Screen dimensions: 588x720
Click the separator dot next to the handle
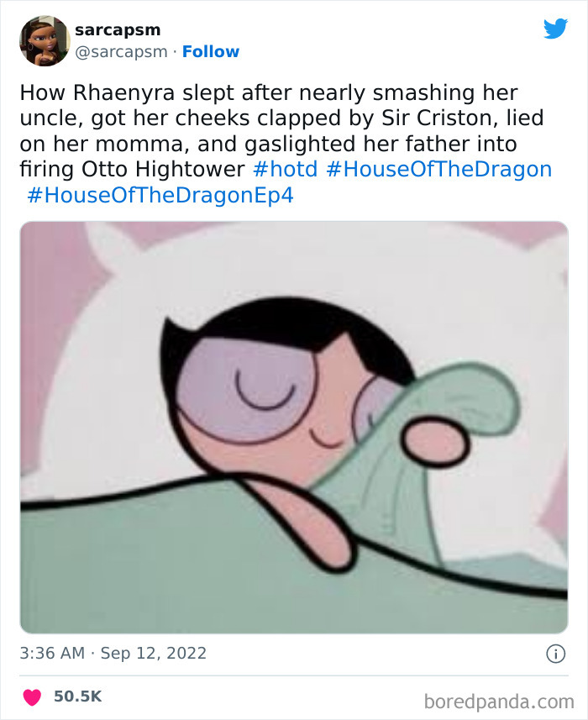[172, 51]
